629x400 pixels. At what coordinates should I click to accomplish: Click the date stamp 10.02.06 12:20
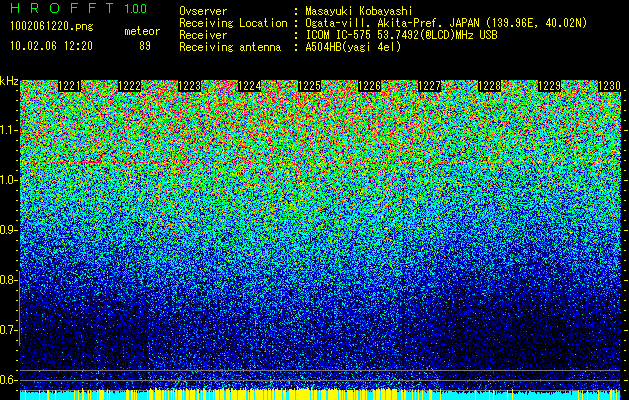coord(51,46)
